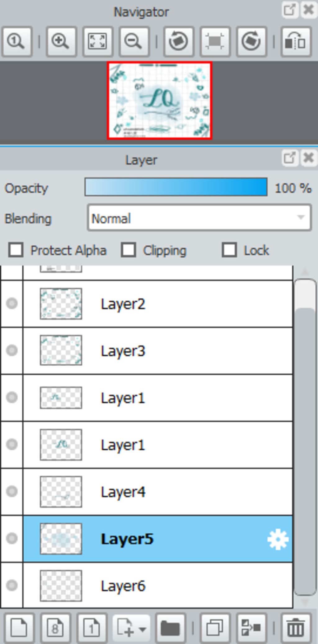Viewport: 318px width, 644px height.
Task: Tick the Lock checkbox
Action: (x=229, y=250)
